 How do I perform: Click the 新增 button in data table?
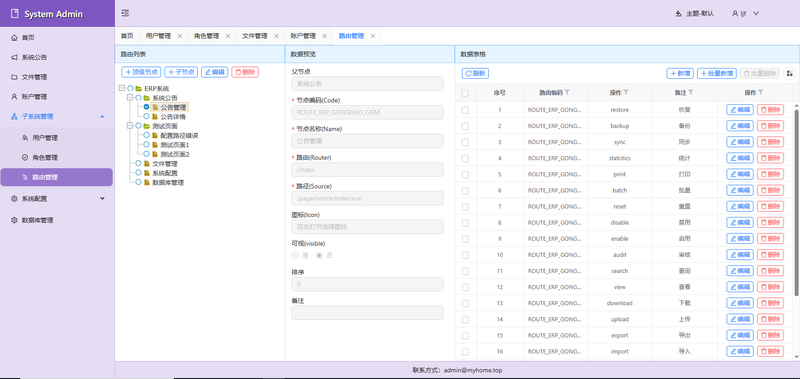680,73
